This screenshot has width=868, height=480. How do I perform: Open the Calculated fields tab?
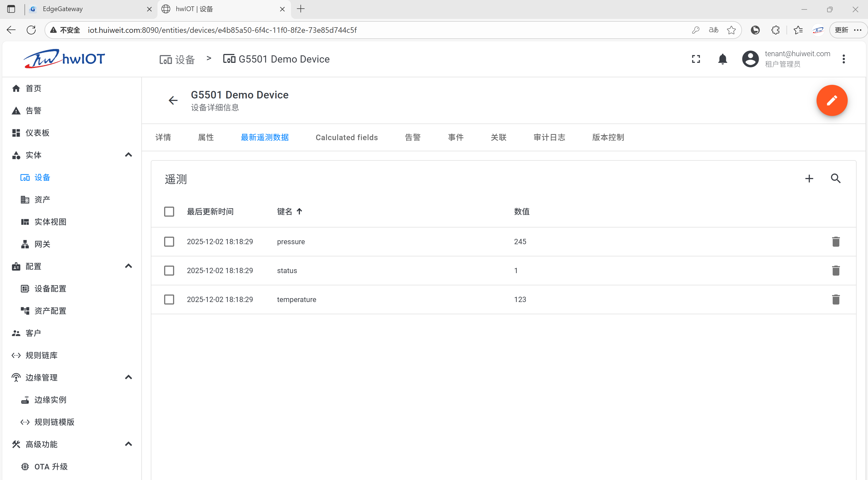pos(346,137)
